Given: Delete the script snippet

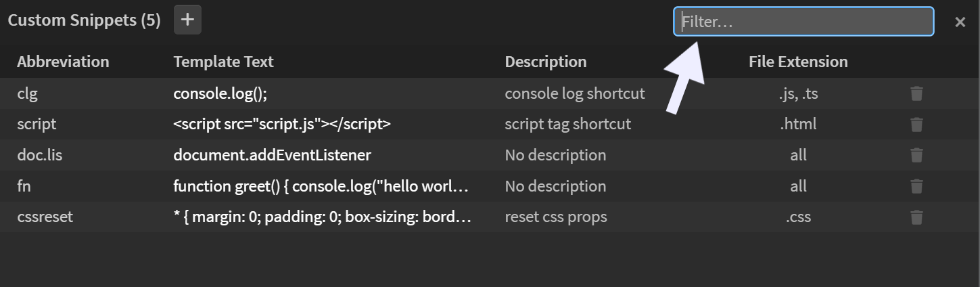Looking at the screenshot, I should pos(916,125).
